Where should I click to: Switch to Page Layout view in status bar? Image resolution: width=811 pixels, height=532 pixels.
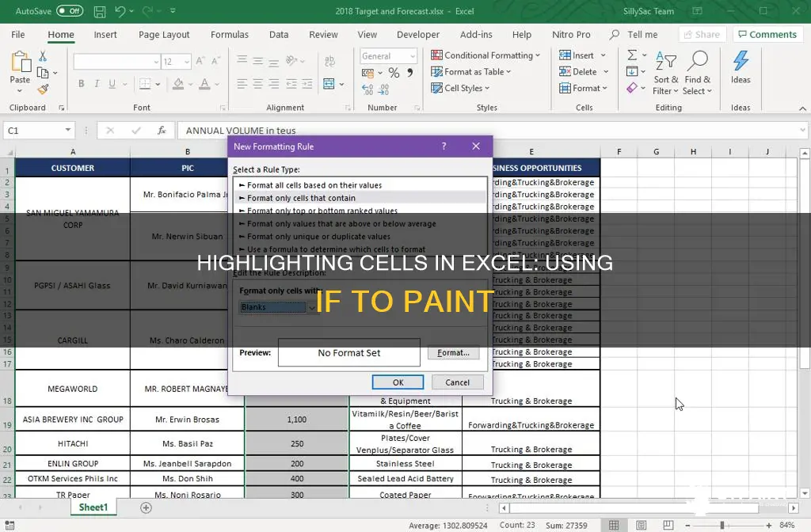click(x=642, y=526)
